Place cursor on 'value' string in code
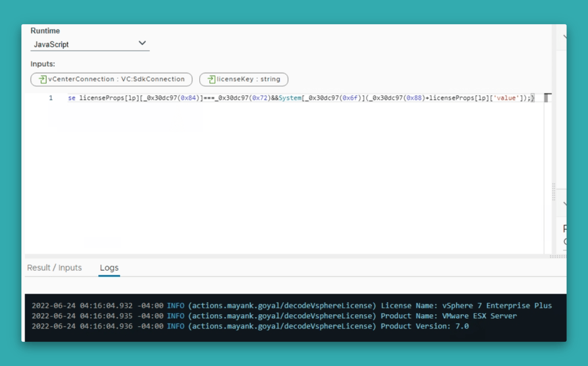 (506, 98)
